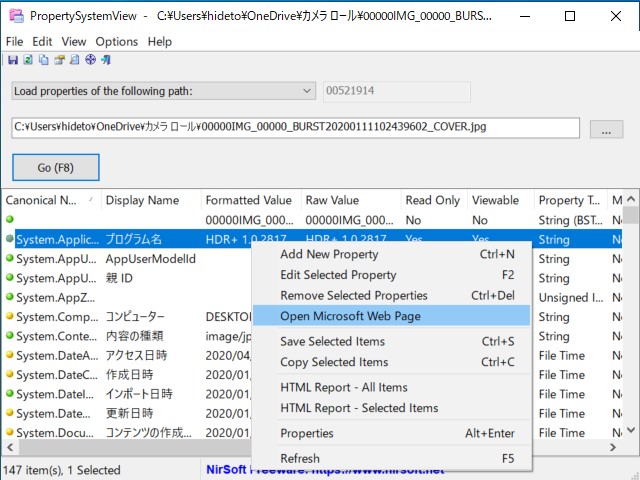The width and height of the screenshot is (640, 480).
Task: Click the PropertySystemView title bar app icon
Action: click(17, 16)
